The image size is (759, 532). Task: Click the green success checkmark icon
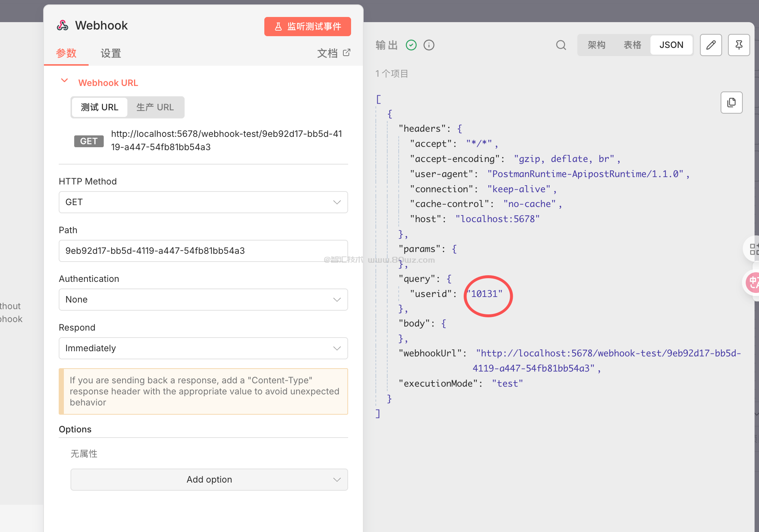tap(411, 45)
